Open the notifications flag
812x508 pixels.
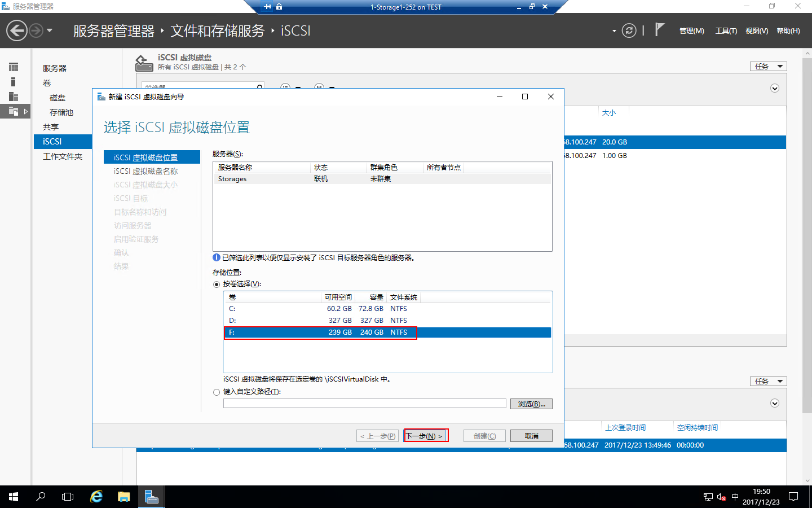(659, 29)
